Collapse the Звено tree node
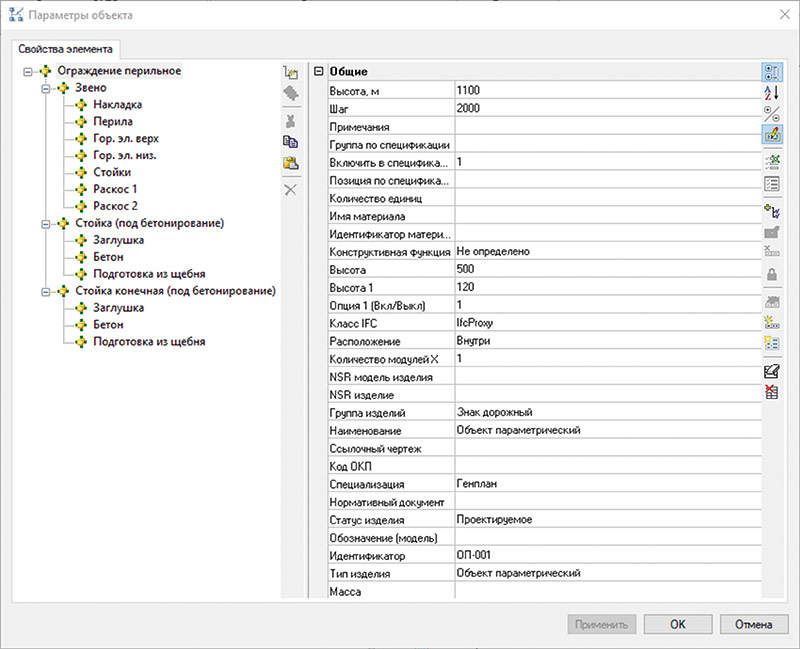 click(45, 88)
